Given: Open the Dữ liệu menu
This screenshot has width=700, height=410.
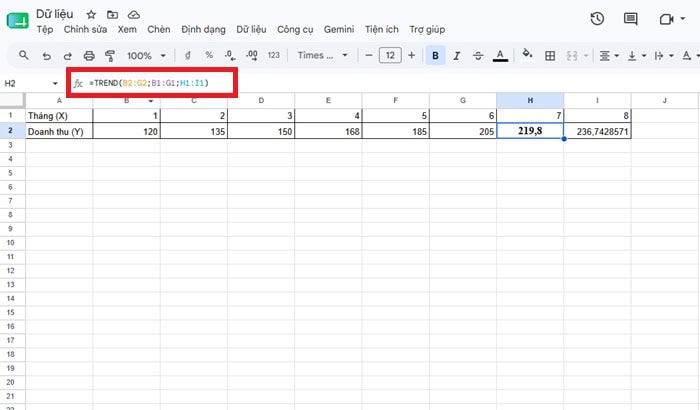Looking at the screenshot, I should coord(251,29).
